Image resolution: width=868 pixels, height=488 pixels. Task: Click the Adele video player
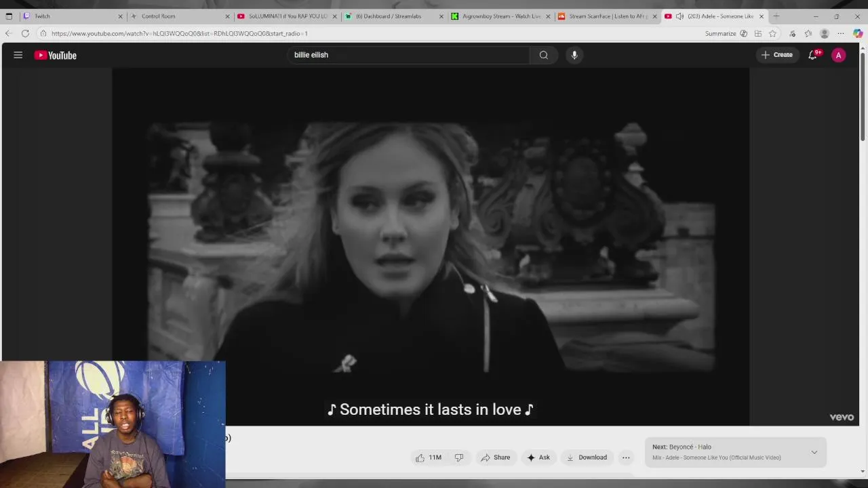pos(431,247)
